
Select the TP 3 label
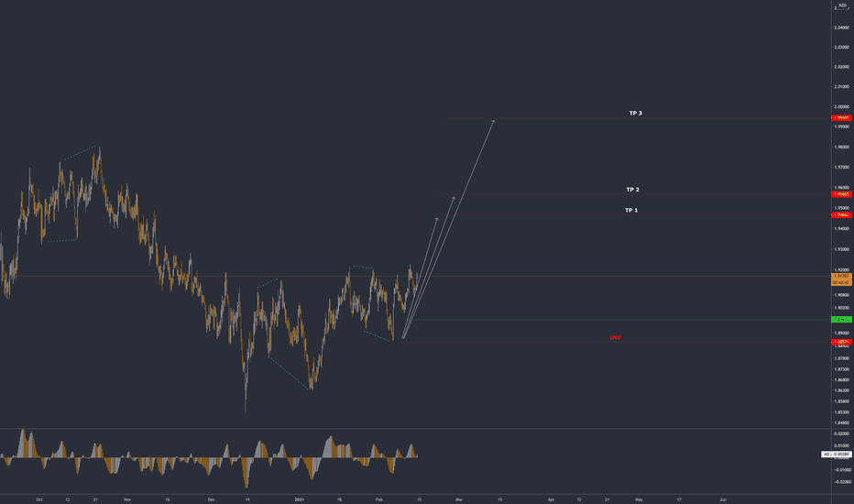point(636,114)
